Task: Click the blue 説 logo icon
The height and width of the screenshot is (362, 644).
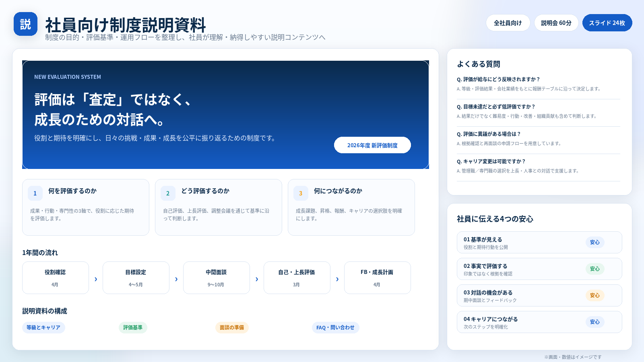Action: (x=25, y=24)
